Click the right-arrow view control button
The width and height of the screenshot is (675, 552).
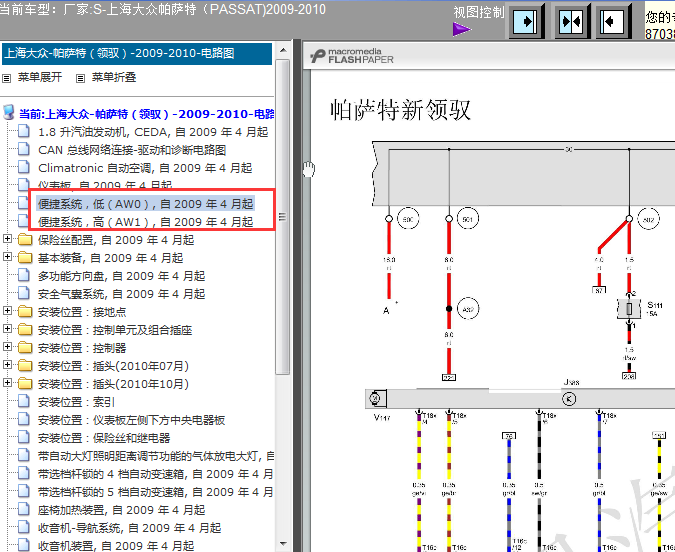click(526, 21)
